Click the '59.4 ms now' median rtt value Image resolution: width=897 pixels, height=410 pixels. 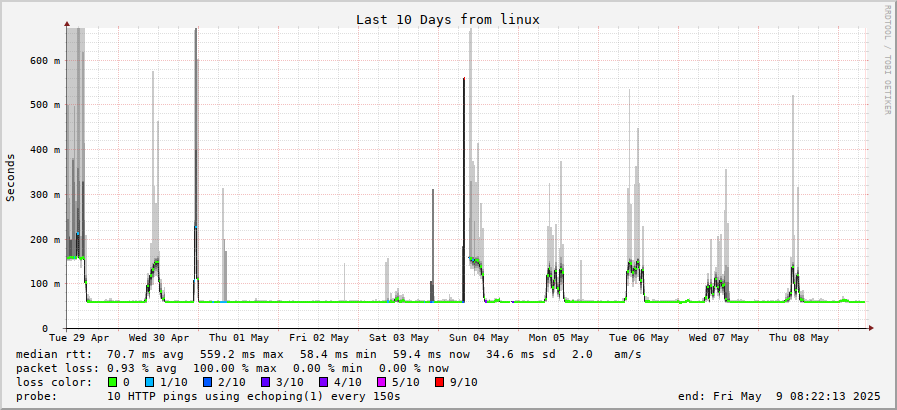pos(430,355)
